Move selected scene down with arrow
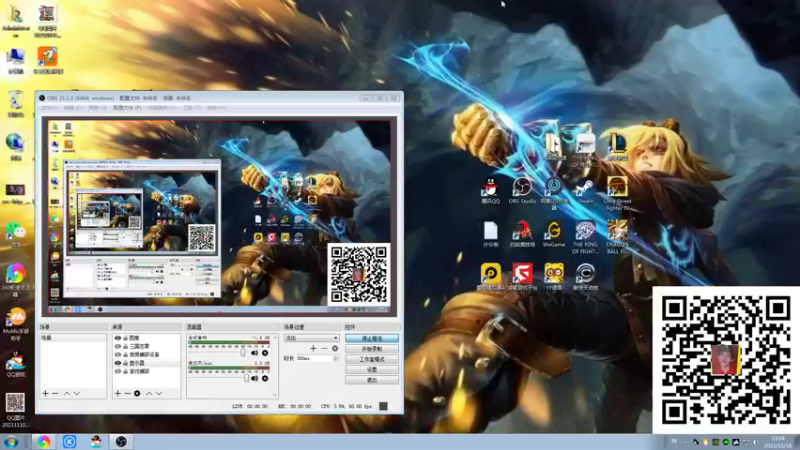800x450 pixels. (x=77, y=393)
